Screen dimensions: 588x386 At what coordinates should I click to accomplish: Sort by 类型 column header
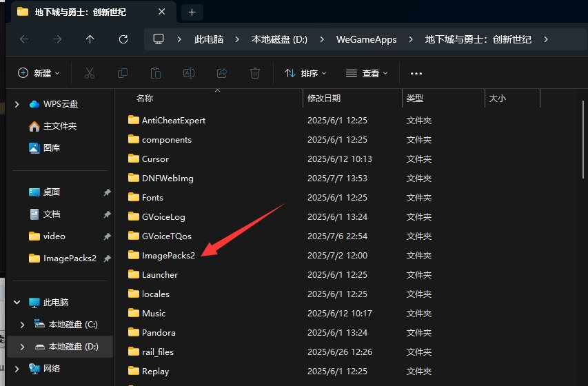click(415, 99)
